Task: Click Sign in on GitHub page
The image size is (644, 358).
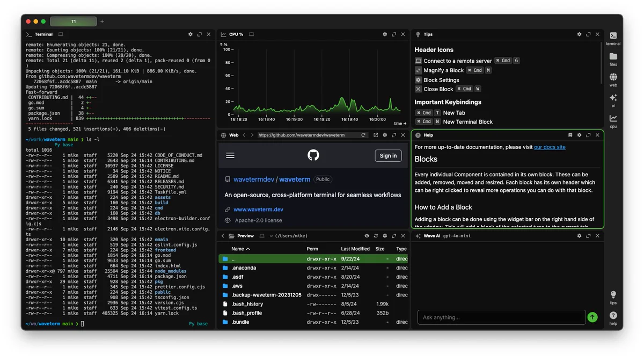Action: click(388, 156)
